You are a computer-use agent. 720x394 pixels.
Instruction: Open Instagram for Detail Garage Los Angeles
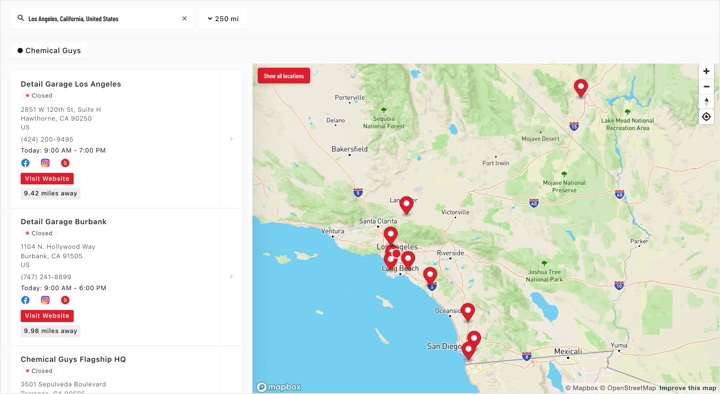pos(45,163)
